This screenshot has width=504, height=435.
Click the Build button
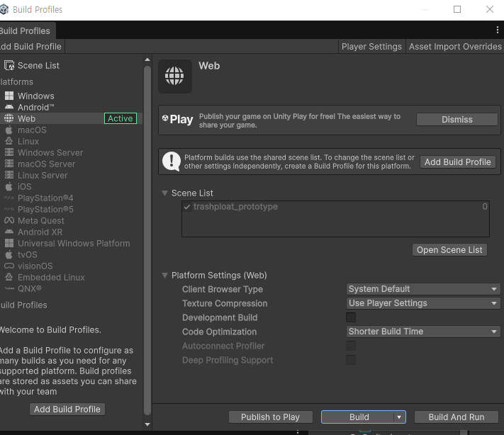point(359,417)
